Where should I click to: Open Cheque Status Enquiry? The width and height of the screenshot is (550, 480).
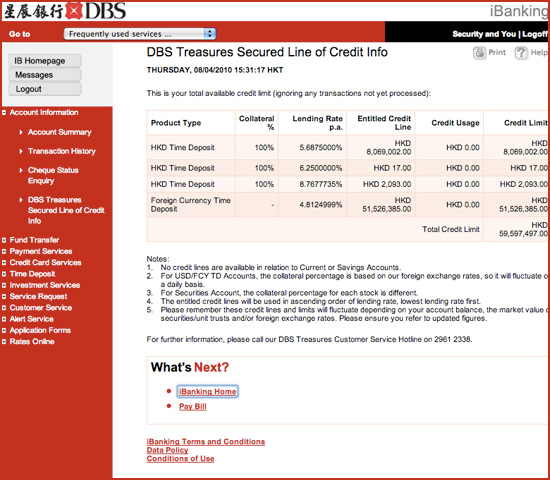pyautogui.click(x=53, y=175)
